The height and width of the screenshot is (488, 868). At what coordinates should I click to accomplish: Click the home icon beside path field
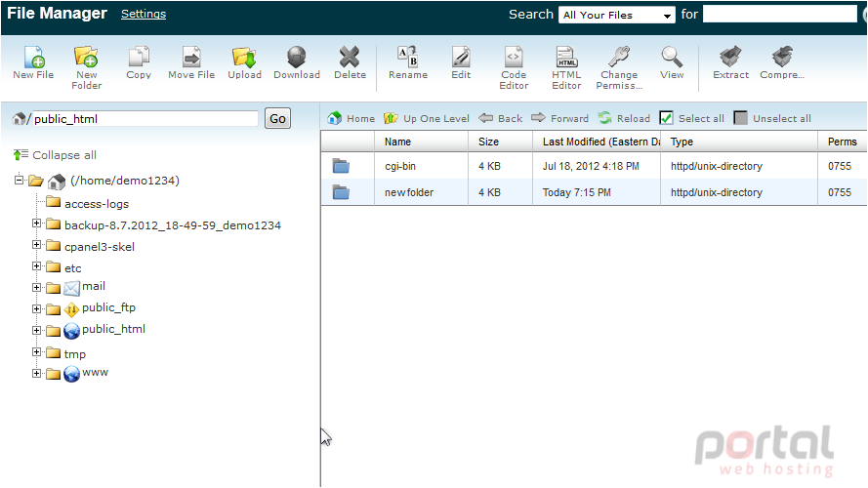(x=20, y=118)
